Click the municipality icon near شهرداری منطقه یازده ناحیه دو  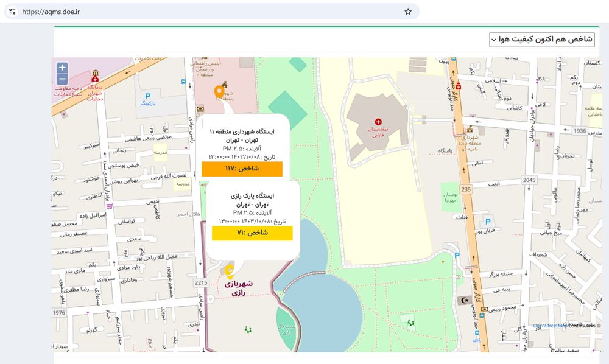[x=470, y=129]
